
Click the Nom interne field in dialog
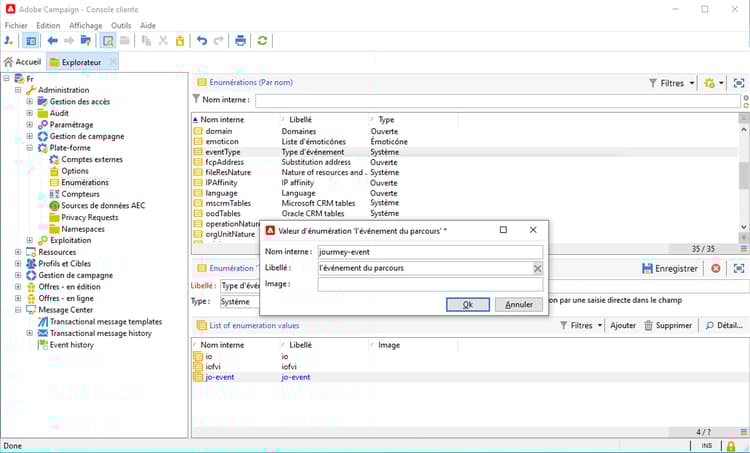pos(430,252)
